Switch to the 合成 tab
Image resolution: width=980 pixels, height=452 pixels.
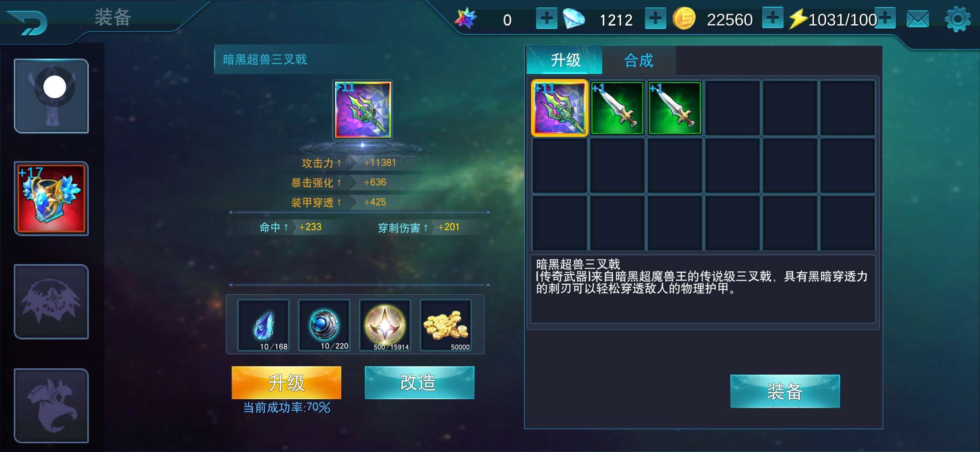click(639, 60)
